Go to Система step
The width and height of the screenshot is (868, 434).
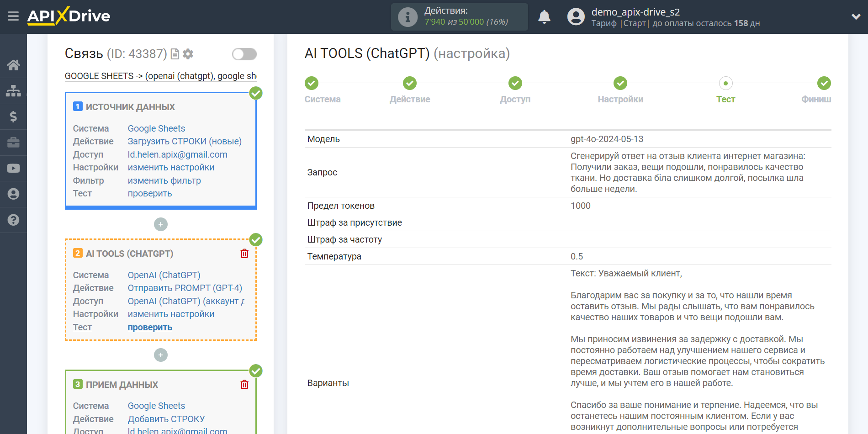click(312, 83)
